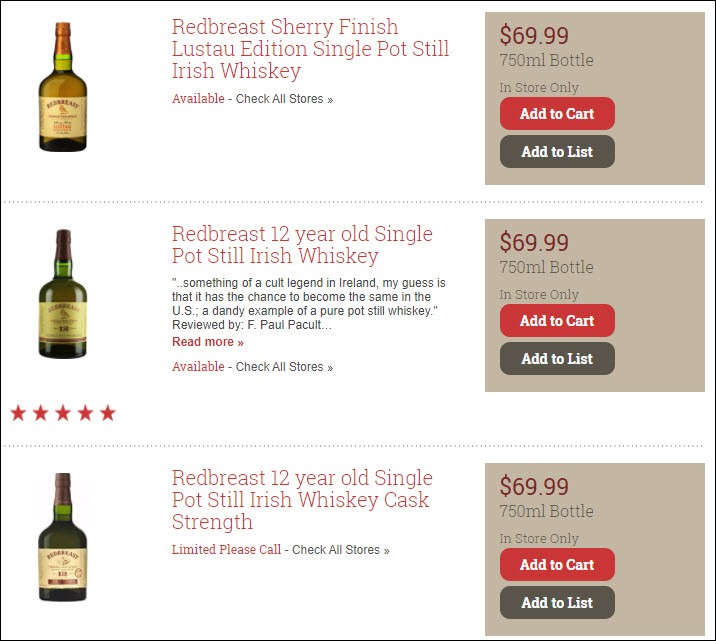Expand review with Read more link
Screen dimensions: 716x641
[207, 342]
